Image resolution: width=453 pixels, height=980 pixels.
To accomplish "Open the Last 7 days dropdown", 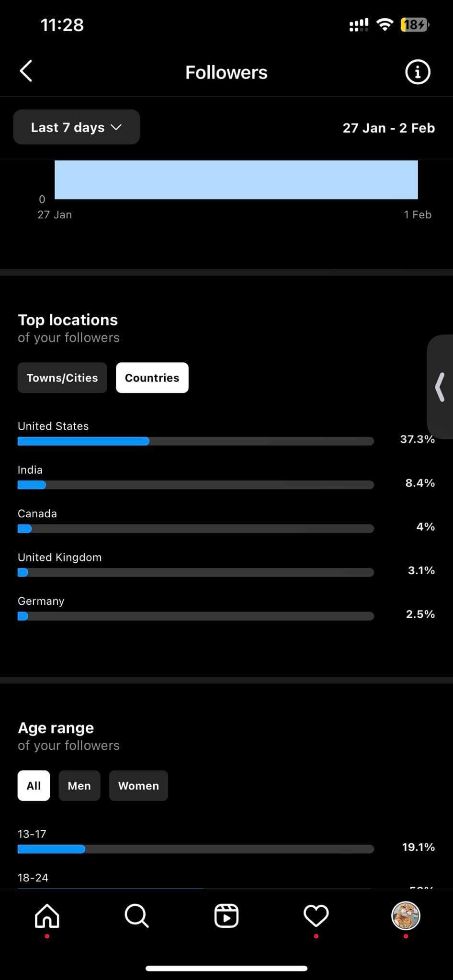I will [x=77, y=127].
